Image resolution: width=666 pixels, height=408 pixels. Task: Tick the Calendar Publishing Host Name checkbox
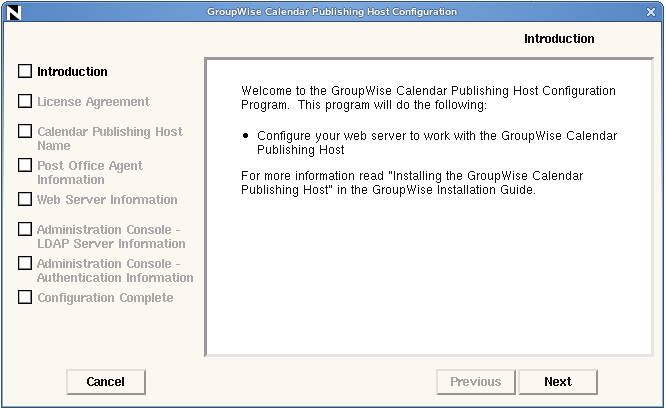[25, 131]
